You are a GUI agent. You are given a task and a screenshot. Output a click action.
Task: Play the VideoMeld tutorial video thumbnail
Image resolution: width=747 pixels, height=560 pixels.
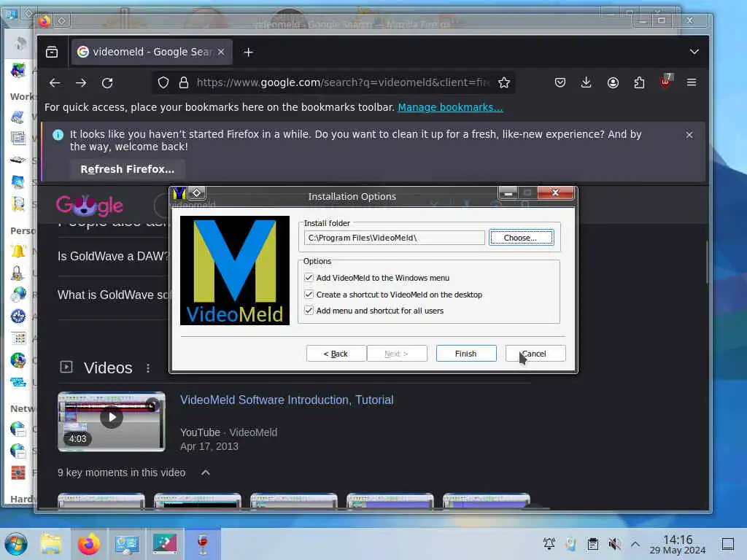(112, 421)
